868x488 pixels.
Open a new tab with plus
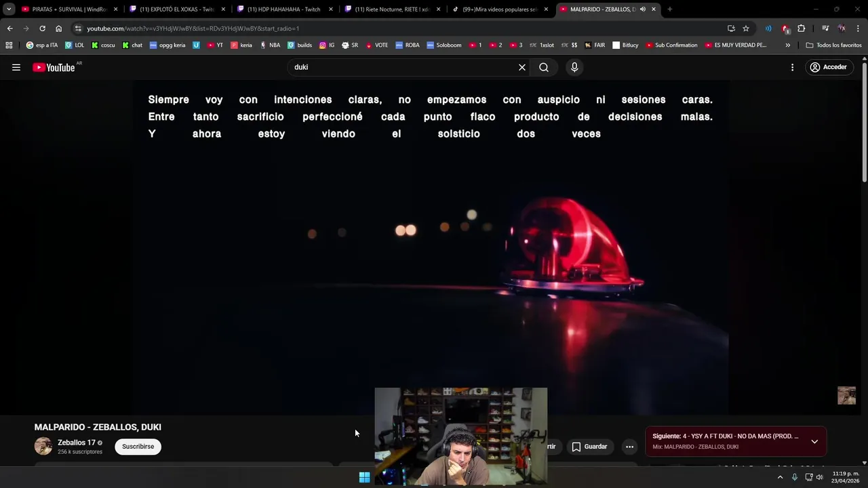(x=670, y=9)
